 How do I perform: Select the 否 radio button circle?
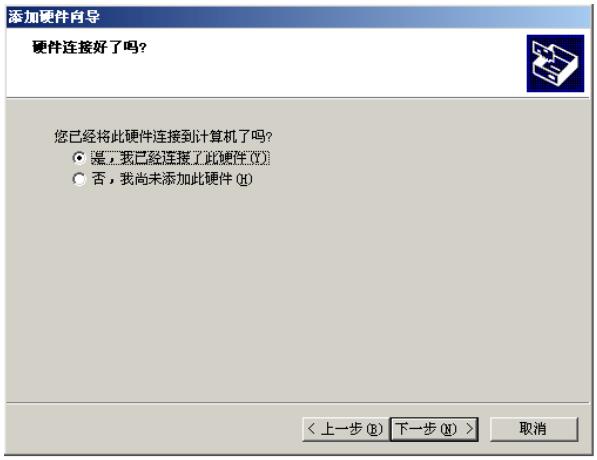79,179
